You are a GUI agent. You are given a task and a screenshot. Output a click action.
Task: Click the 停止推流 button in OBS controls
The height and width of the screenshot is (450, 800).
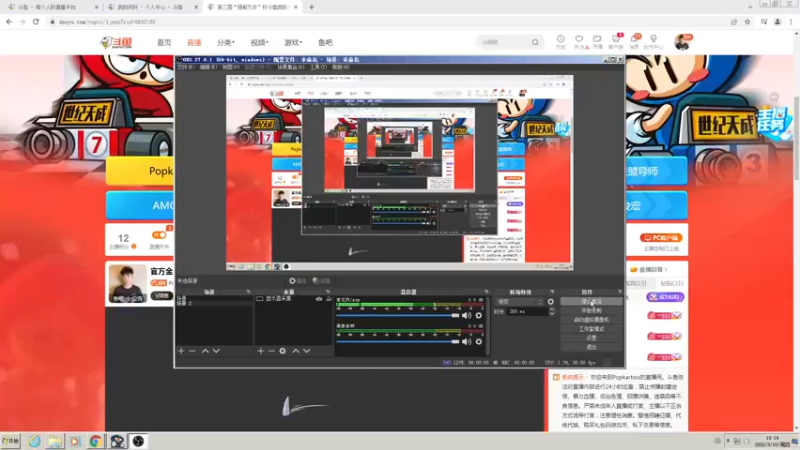point(591,302)
